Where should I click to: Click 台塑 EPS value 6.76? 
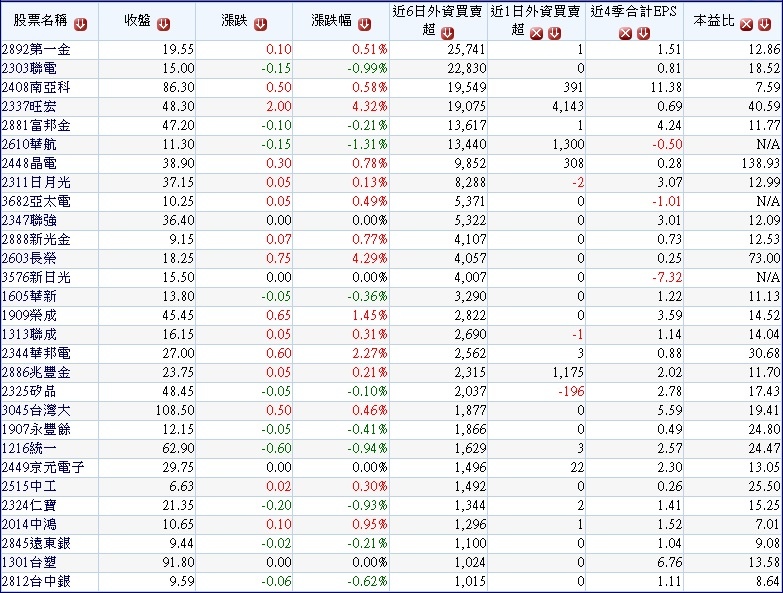(x=670, y=562)
